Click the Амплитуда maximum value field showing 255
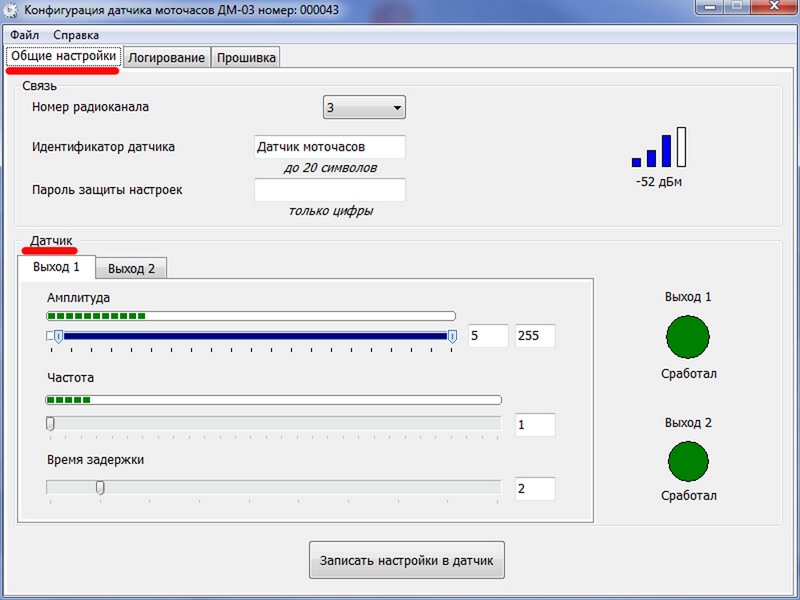Screen dimensions: 800x600 point(535,336)
